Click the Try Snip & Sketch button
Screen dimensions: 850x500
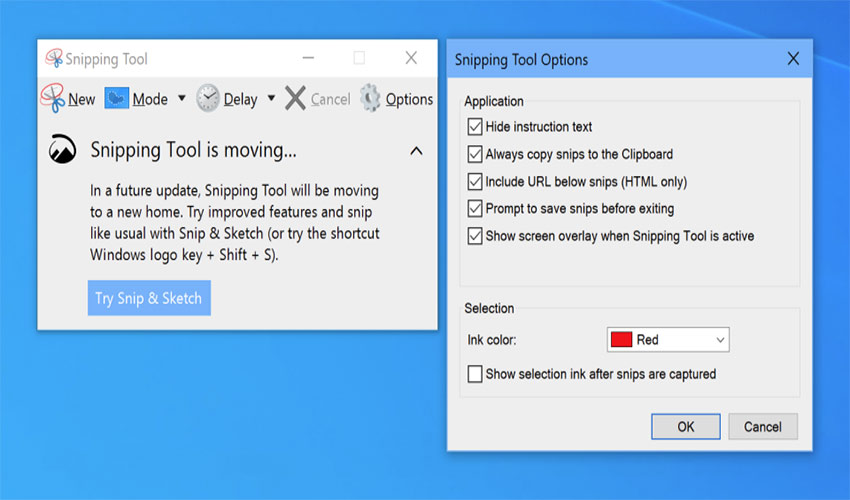(x=149, y=298)
